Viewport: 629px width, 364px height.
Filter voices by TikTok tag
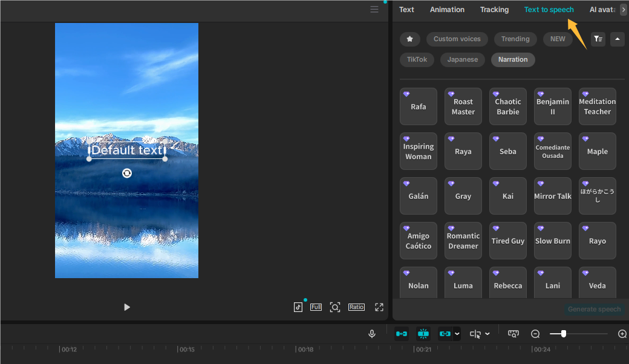pyautogui.click(x=417, y=60)
